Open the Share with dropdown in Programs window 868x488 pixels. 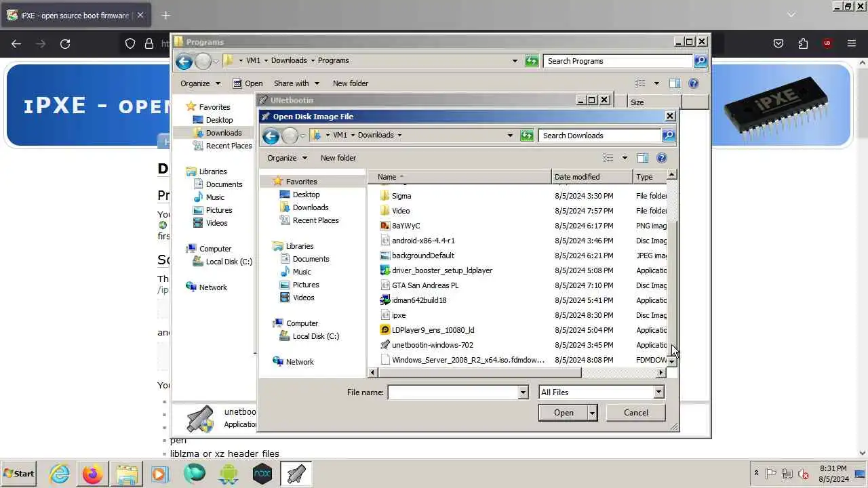(x=296, y=83)
